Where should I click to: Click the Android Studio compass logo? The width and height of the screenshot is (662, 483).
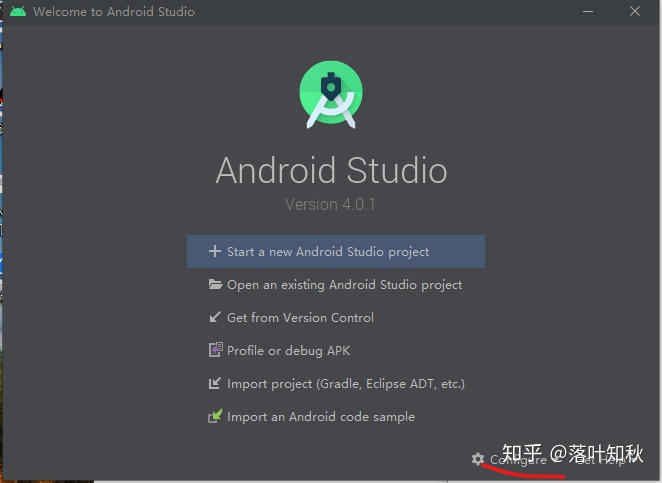click(331, 95)
